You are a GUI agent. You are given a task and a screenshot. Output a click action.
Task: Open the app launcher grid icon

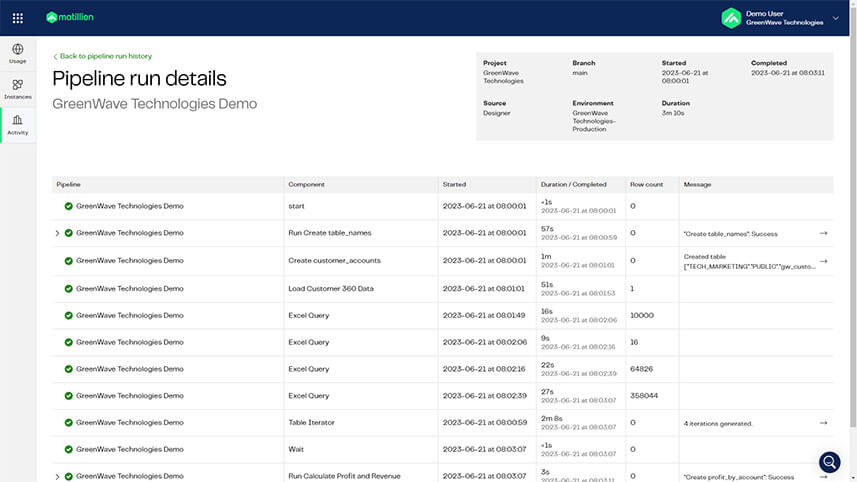point(17,18)
